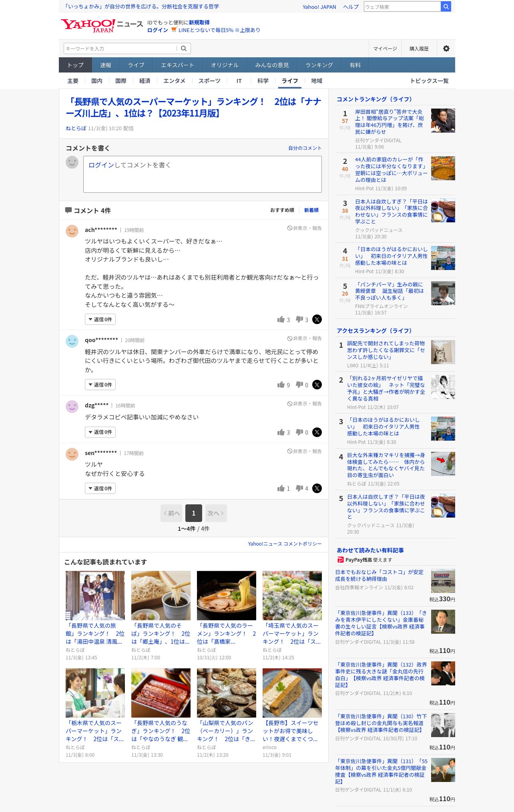Open 岸田首相 居直り答弁 ranked article
514x812 pixels.
click(x=390, y=122)
